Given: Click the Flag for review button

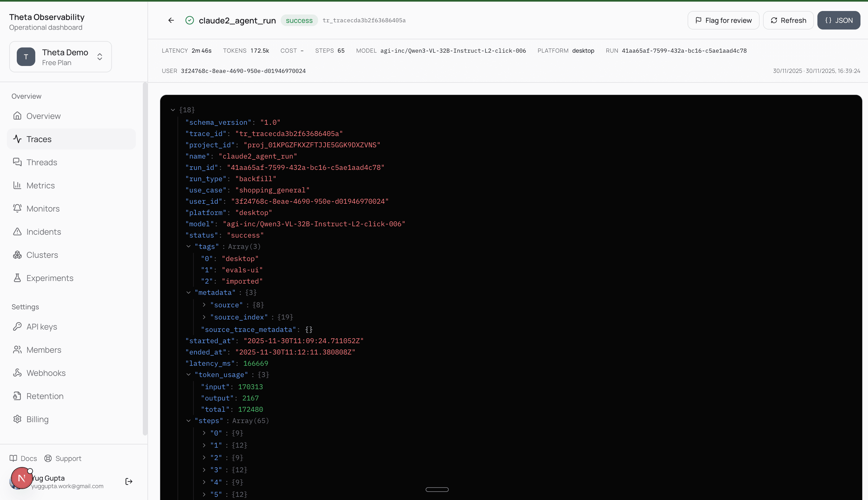Looking at the screenshot, I should [723, 20].
